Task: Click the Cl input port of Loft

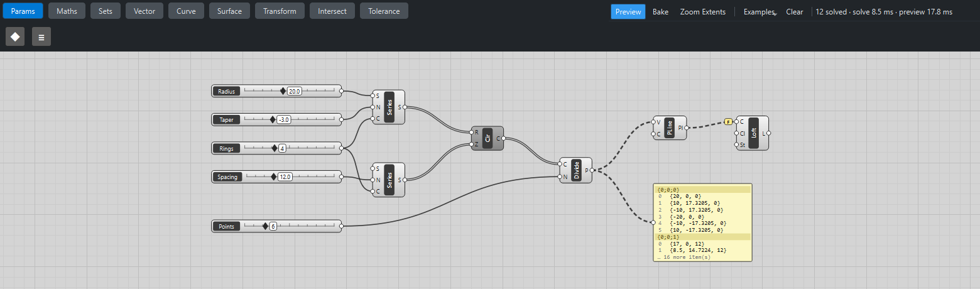Action: click(x=737, y=133)
